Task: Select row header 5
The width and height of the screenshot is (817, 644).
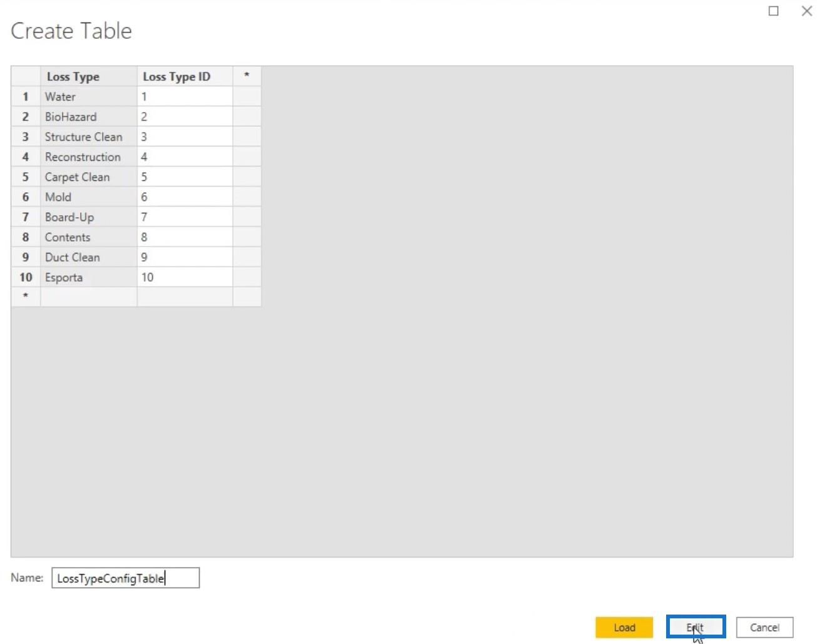Action: pos(26,176)
